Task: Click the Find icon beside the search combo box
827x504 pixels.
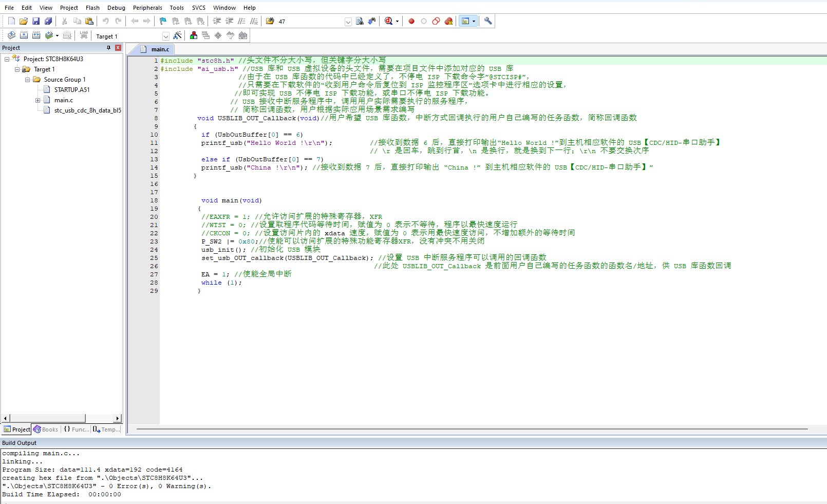Action: (360, 21)
